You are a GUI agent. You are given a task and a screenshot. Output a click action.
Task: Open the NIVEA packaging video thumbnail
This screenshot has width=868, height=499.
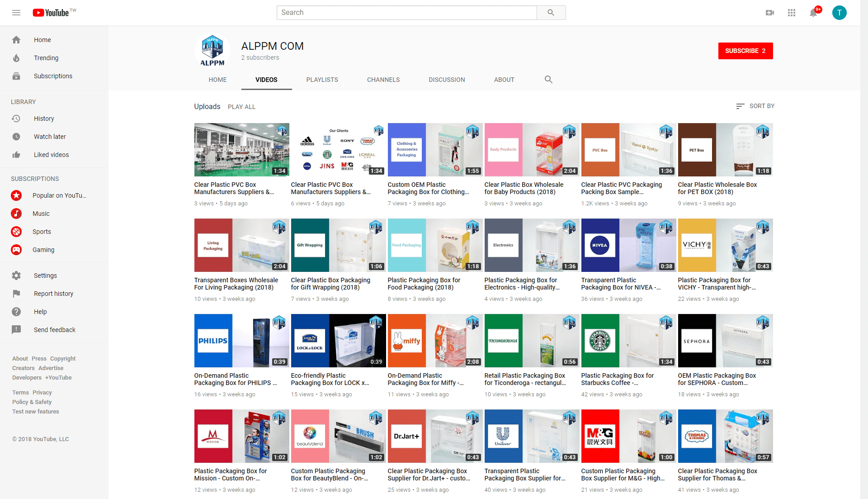click(x=628, y=245)
